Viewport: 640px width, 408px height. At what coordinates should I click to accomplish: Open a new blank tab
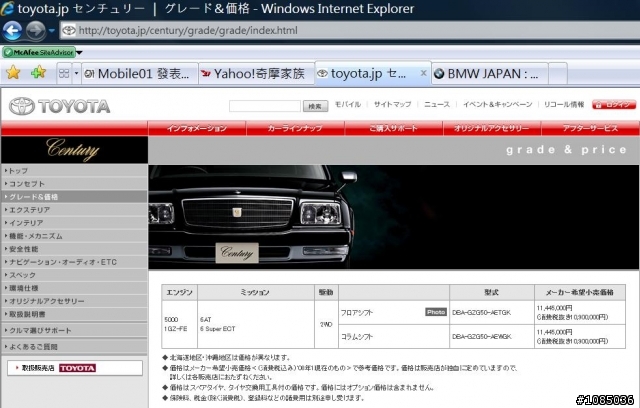pyautogui.click(x=558, y=74)
